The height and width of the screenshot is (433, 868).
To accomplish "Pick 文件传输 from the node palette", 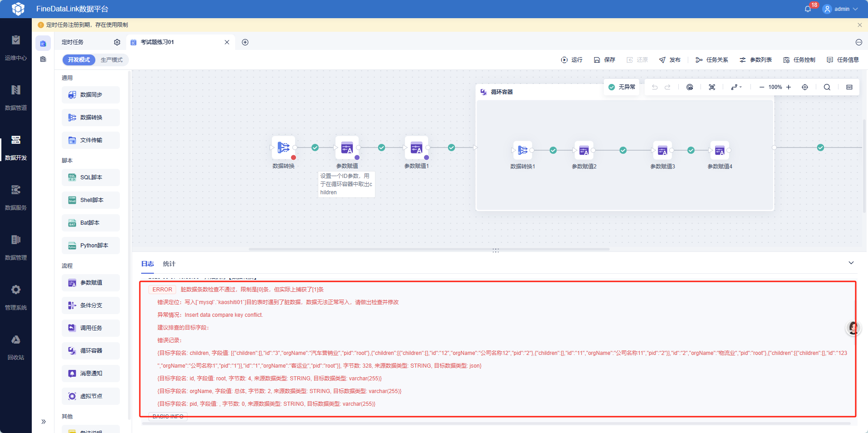I will tap(91, 140).
